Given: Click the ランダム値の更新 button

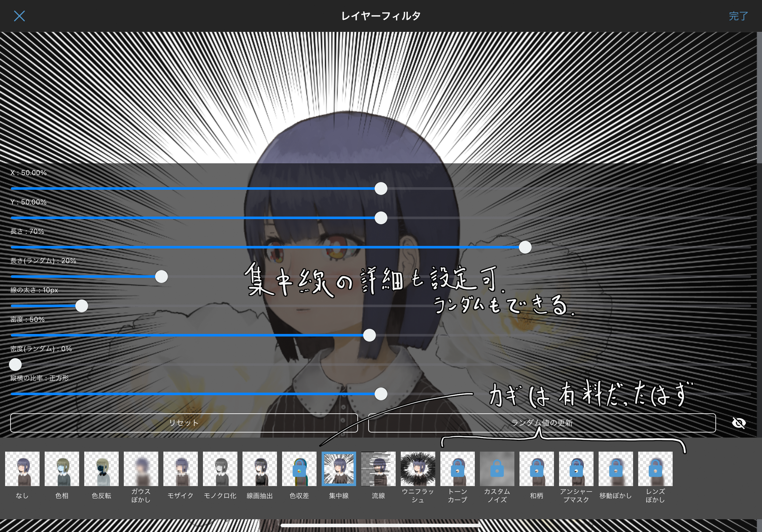Looking at the screenshot, I should (x=542, y=423).
